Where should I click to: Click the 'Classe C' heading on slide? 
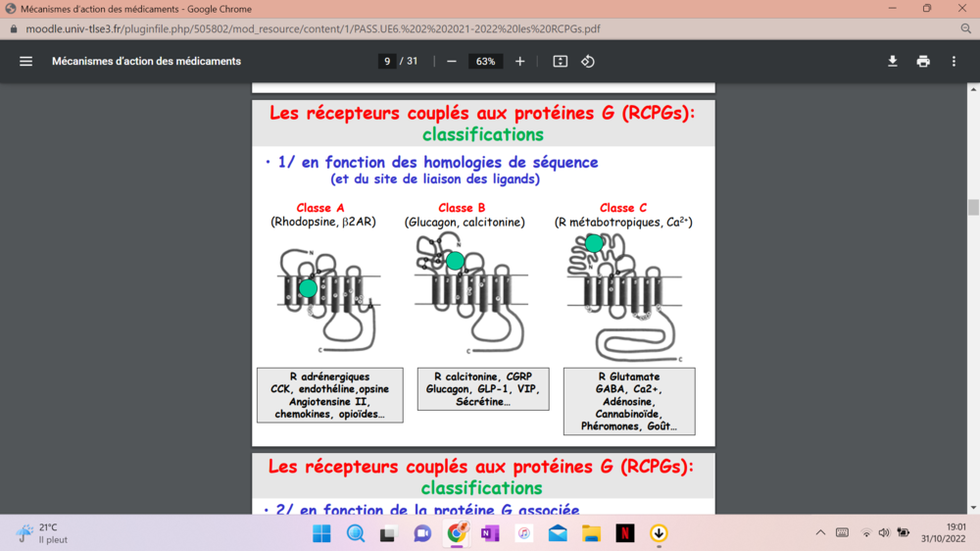coord(623,208)
